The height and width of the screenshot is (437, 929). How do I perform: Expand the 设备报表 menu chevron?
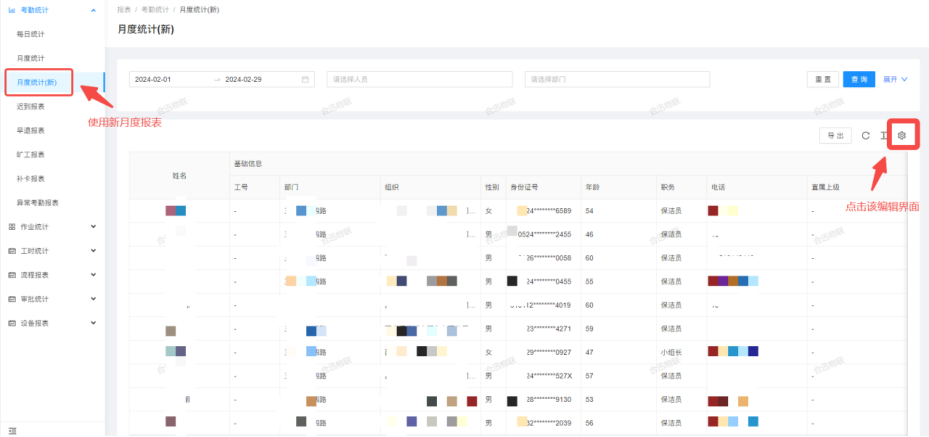coord(93,323)
